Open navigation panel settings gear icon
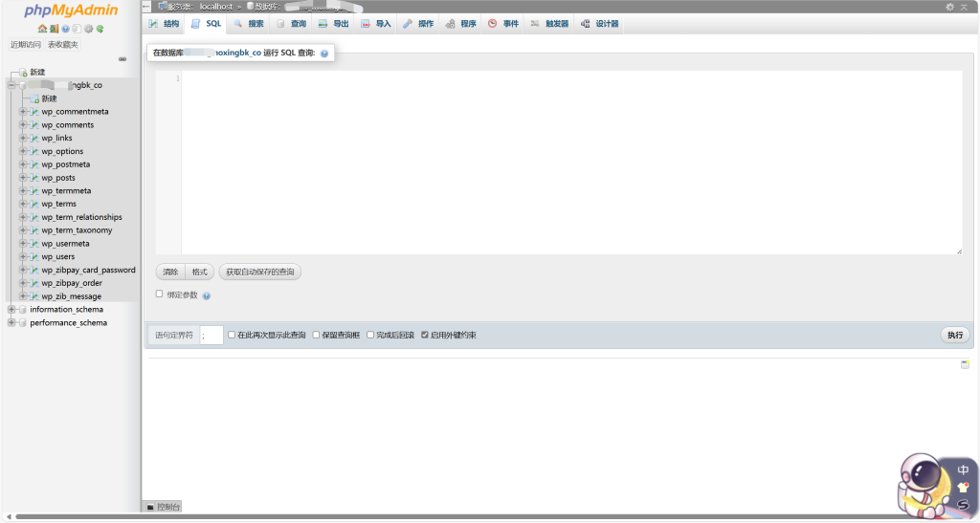 (88, 29)
